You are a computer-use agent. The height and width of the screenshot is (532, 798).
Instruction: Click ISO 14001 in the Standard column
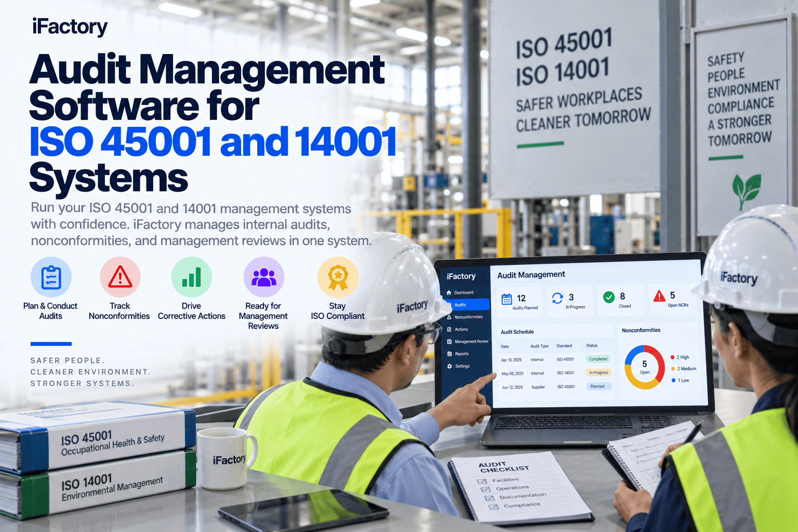(566, 373)
